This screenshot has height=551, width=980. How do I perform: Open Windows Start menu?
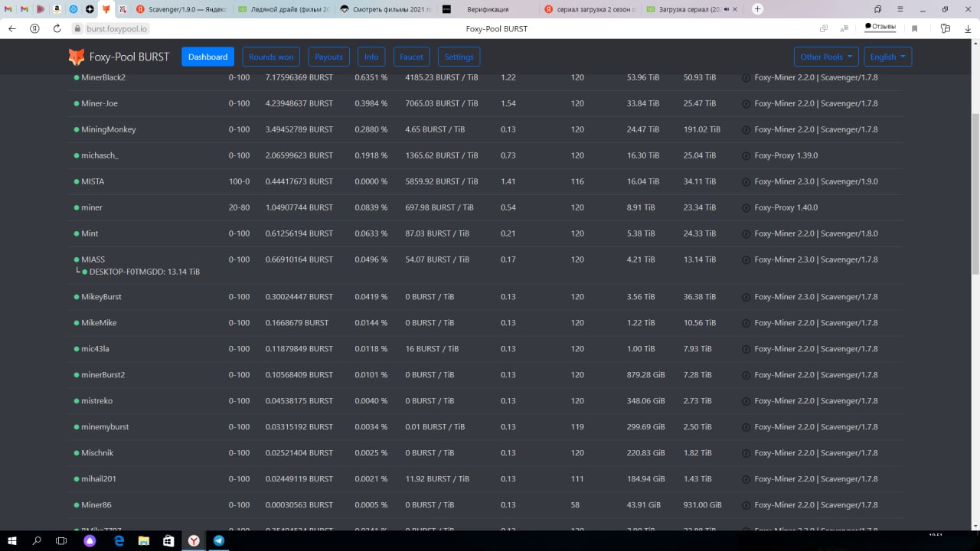pyautogui.click(x=13, y=540)
